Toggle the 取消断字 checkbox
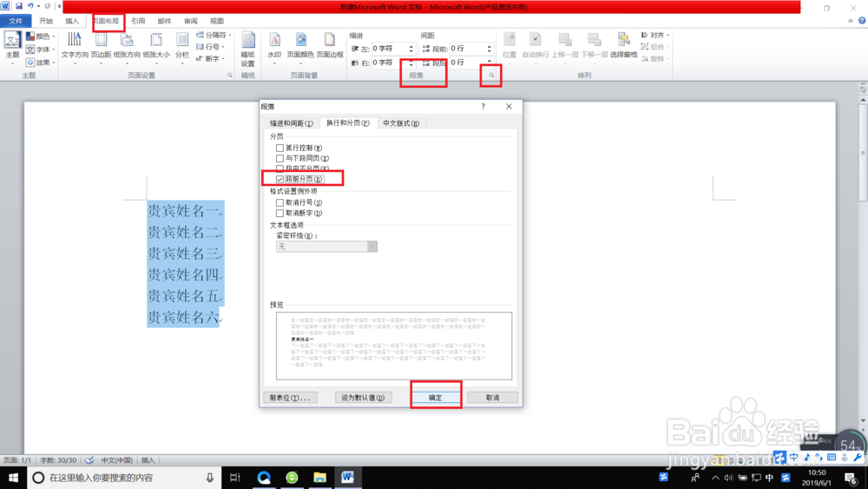This screenshot has width=868, height=489. [x=279, y=213]
